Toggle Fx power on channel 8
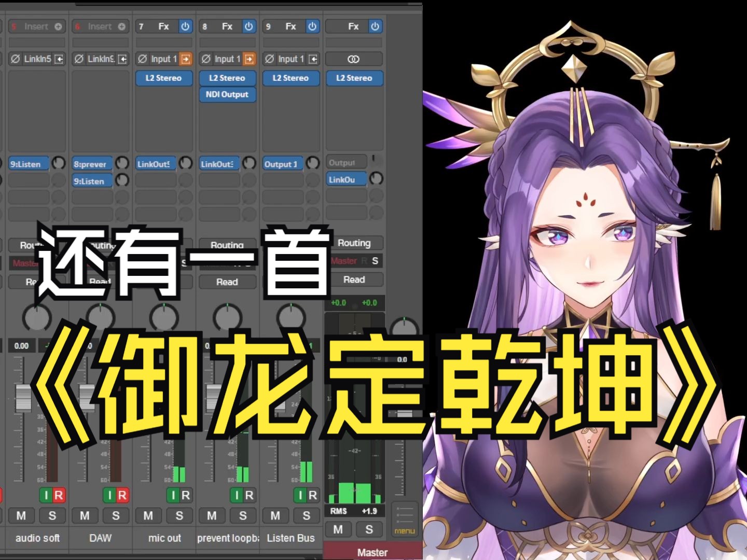 (x=249, y=26)
